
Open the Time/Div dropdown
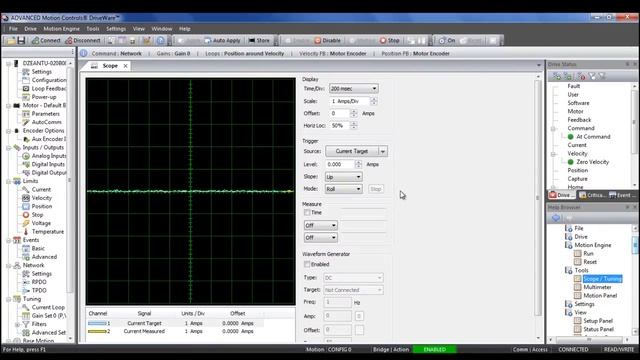click(353, 89)
